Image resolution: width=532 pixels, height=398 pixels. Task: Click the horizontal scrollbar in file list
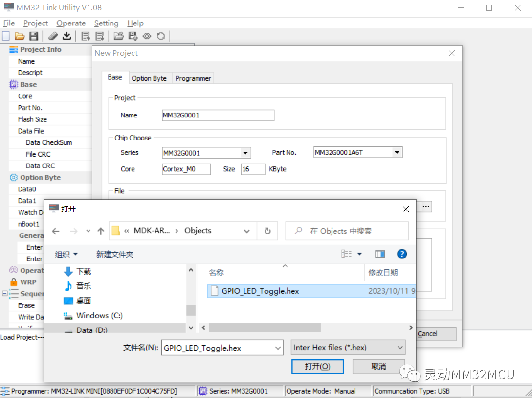[x=265, y=328]
